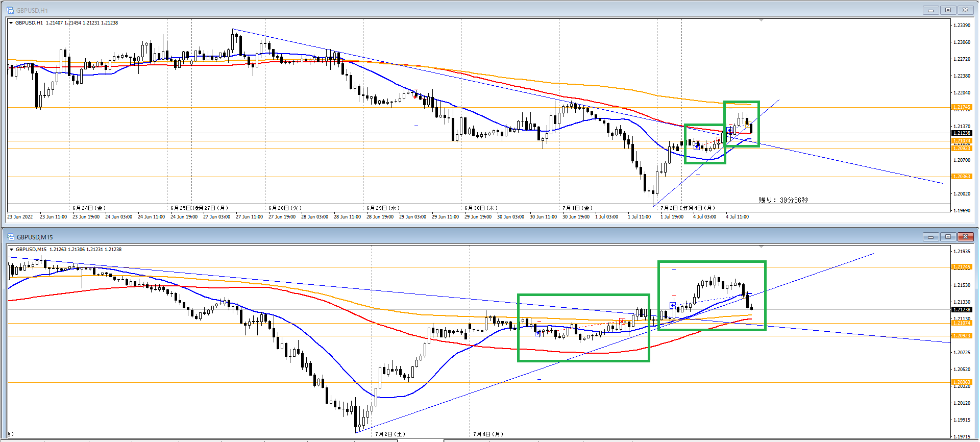The height and width of the screenshot is (442, 980).
Task: Restore the GBPUSD,H1 chart window
Action: (948, 10)
